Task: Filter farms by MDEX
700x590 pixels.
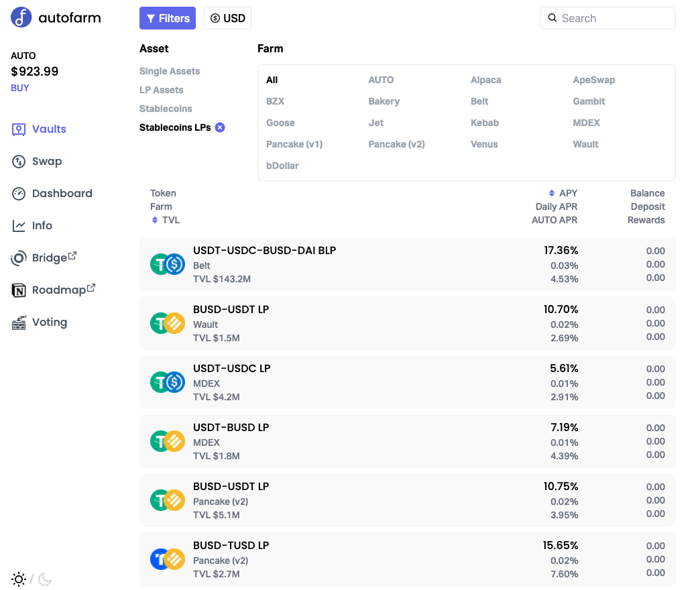Action: (x=586, y=123)
